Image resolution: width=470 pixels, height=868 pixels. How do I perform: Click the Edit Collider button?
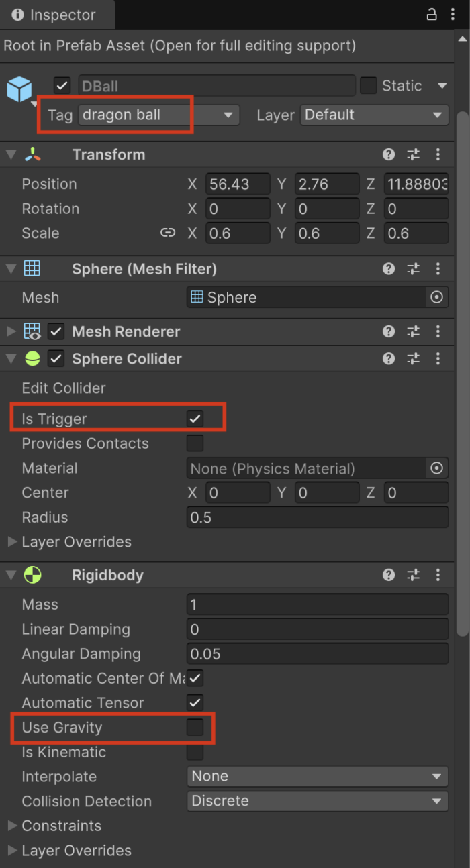[x=64, y=388]
